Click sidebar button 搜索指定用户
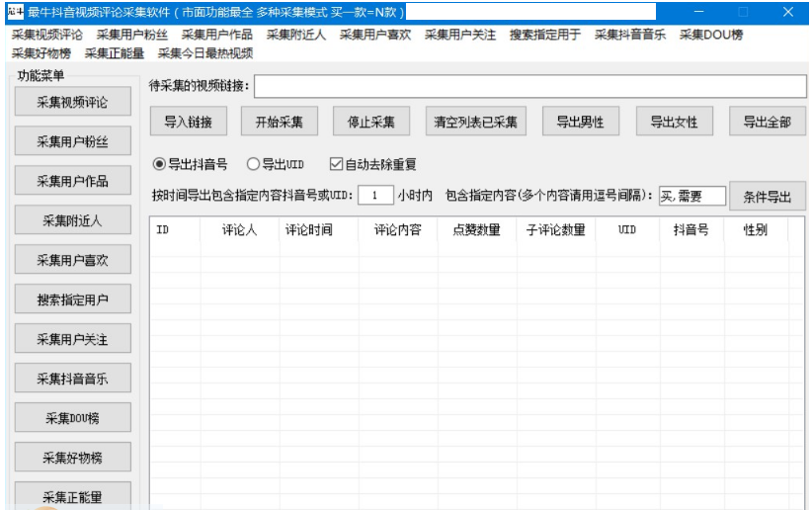The width and height of the screenshot is (812, 510). (72, 299)
